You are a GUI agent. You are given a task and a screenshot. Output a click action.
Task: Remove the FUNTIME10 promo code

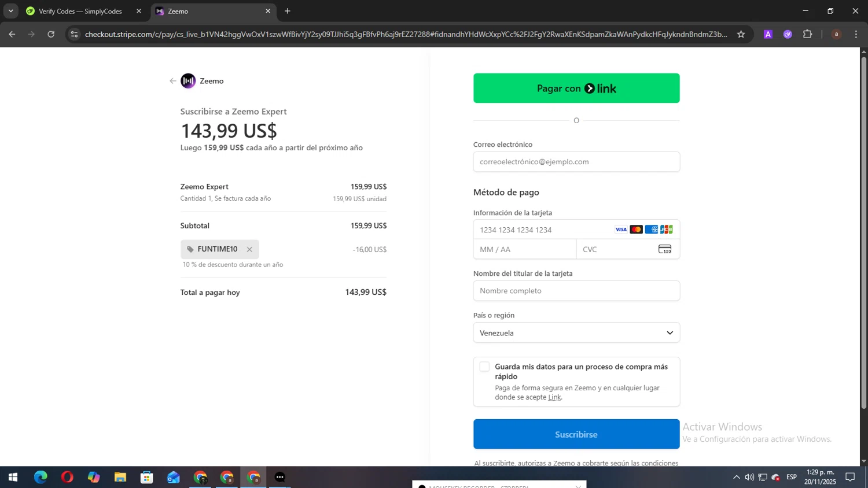click(249, 250)
